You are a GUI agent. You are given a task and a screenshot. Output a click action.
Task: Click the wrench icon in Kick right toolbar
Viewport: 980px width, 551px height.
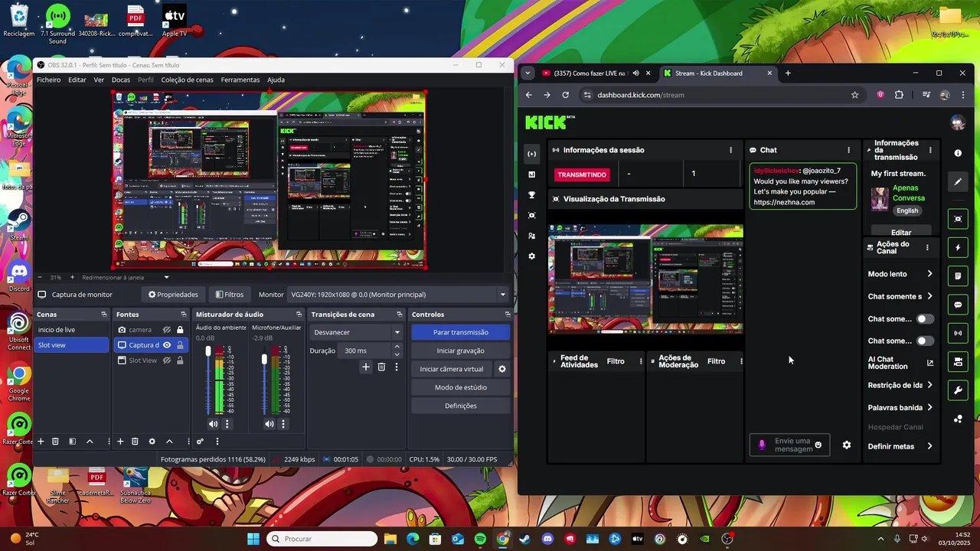tap(958, 390)
